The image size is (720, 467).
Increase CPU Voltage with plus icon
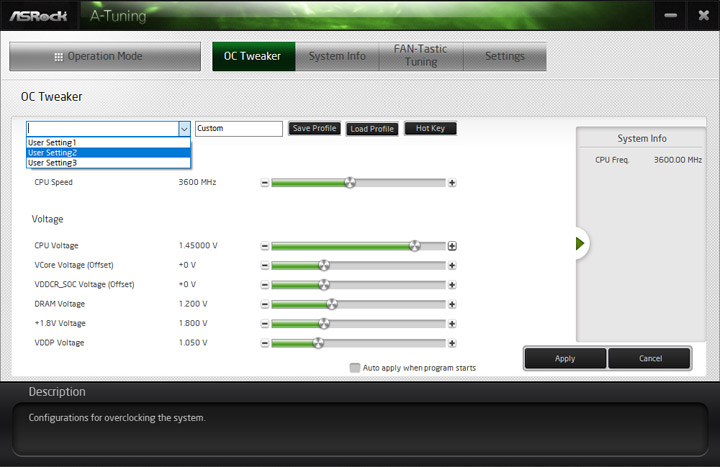point(452,246)
